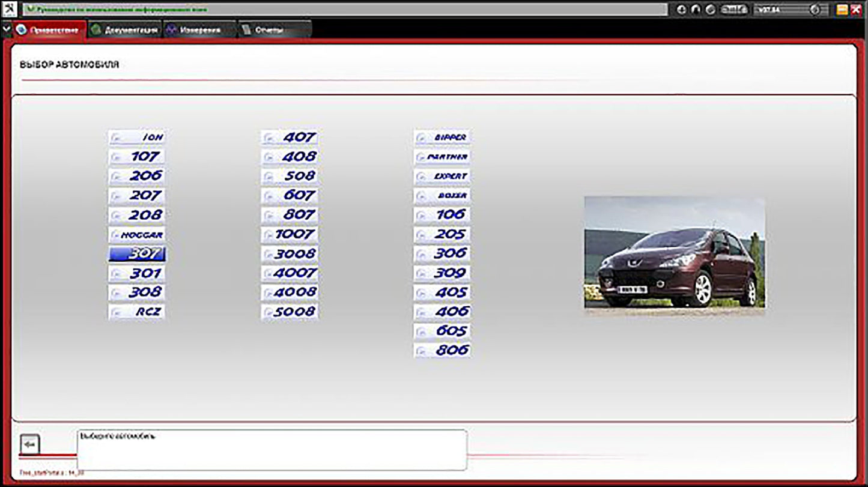
Task: Click the back arrow button
Action: 31,444
